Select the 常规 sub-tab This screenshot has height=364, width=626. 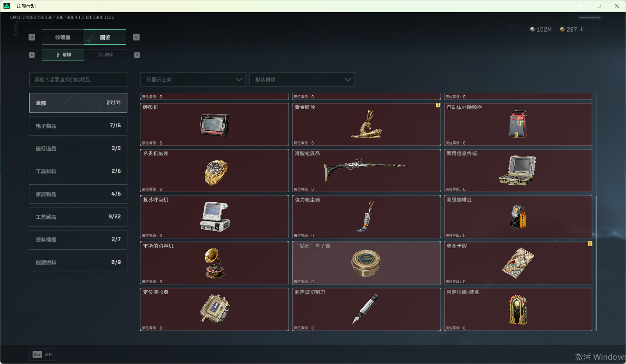pyautogui.click(x=63, y=55)
